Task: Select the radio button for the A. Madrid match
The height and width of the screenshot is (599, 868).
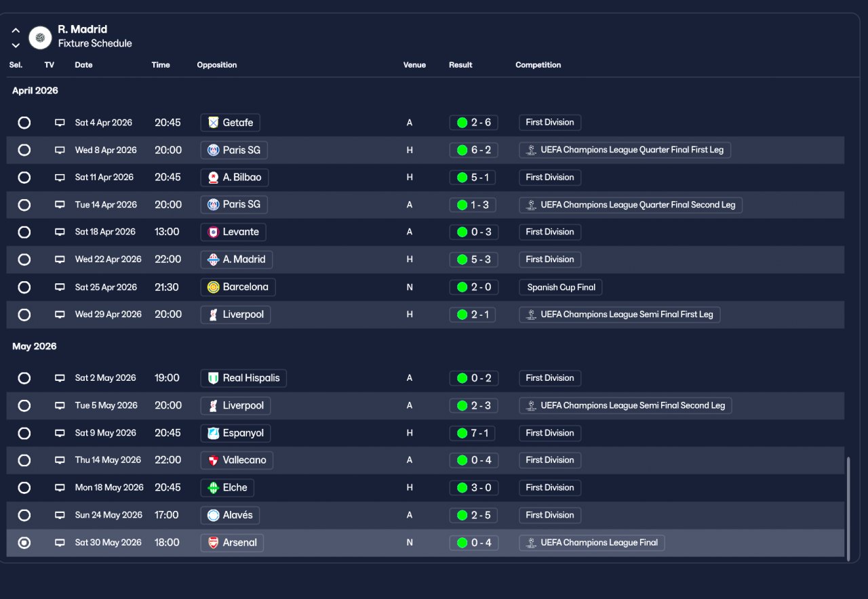Action: [24, 260]
